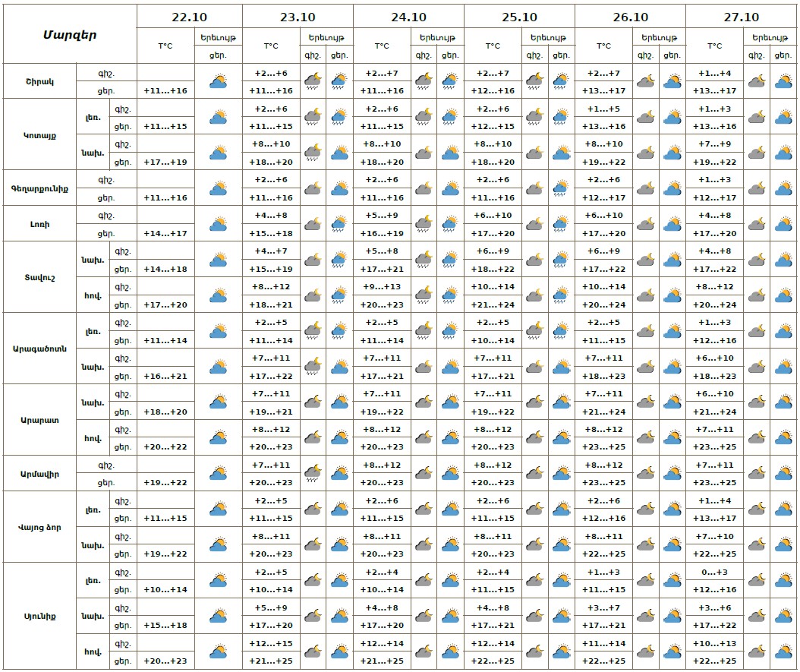This screenshot has height=672, width=800.
Task: Click Գեղարքունիք daytime weather icon under 26.10
Action: (x=672, y=188)
